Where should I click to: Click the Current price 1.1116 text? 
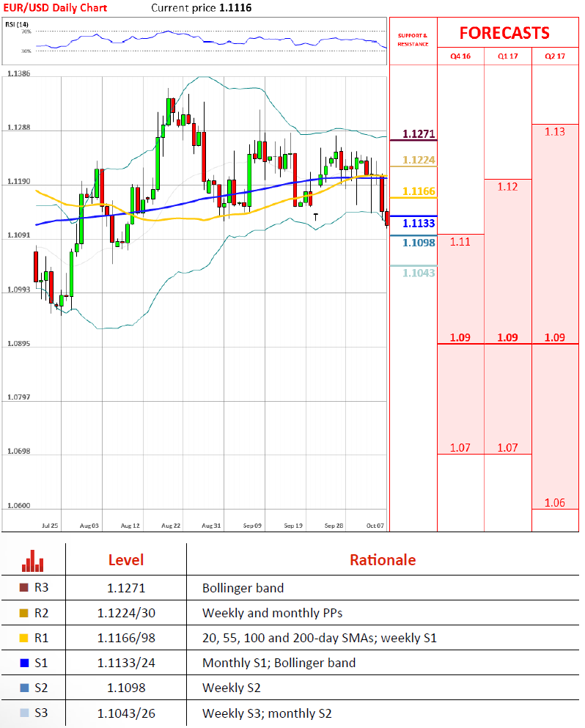202,8
